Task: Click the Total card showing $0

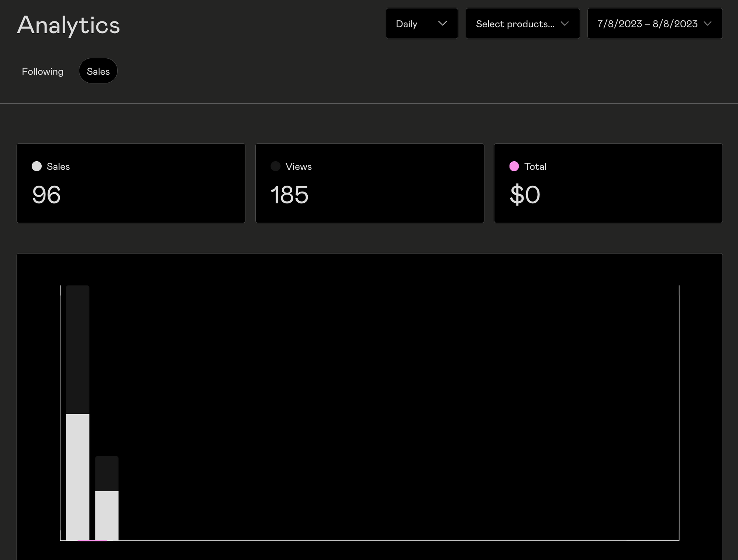Action: coord(608,183)
